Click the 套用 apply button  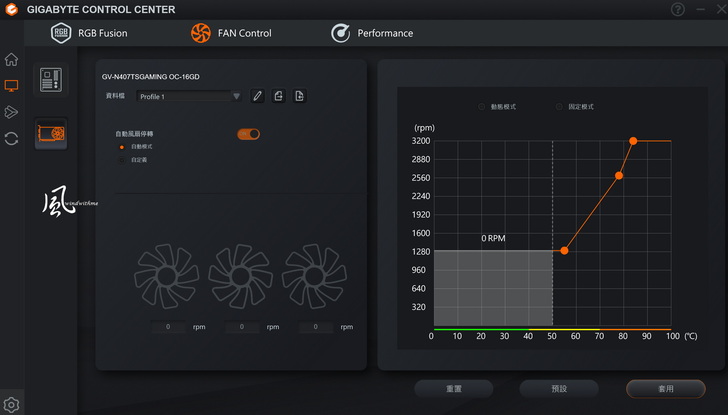(665, 388)
